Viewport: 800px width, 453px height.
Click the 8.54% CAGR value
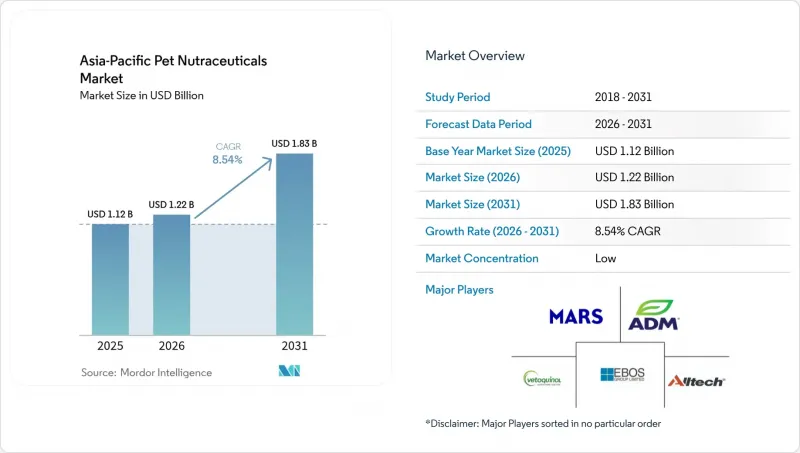[628, 231]
